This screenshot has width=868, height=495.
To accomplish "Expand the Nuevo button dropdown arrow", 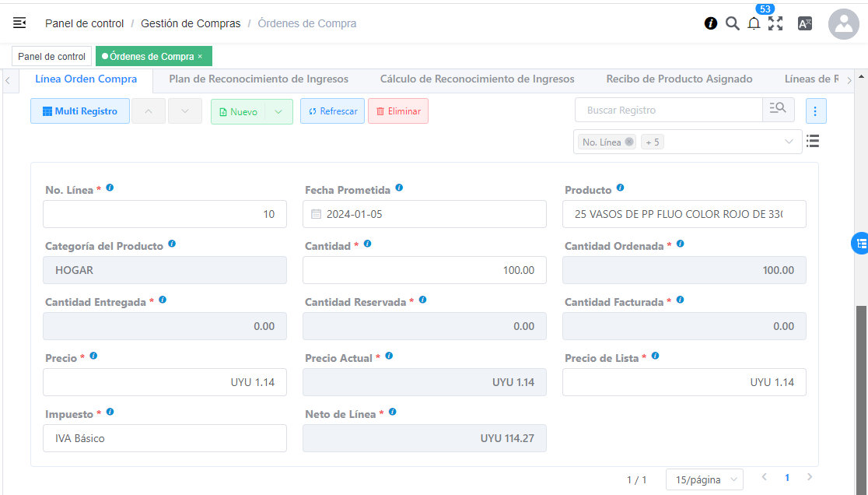I will (x=278, y=111).
